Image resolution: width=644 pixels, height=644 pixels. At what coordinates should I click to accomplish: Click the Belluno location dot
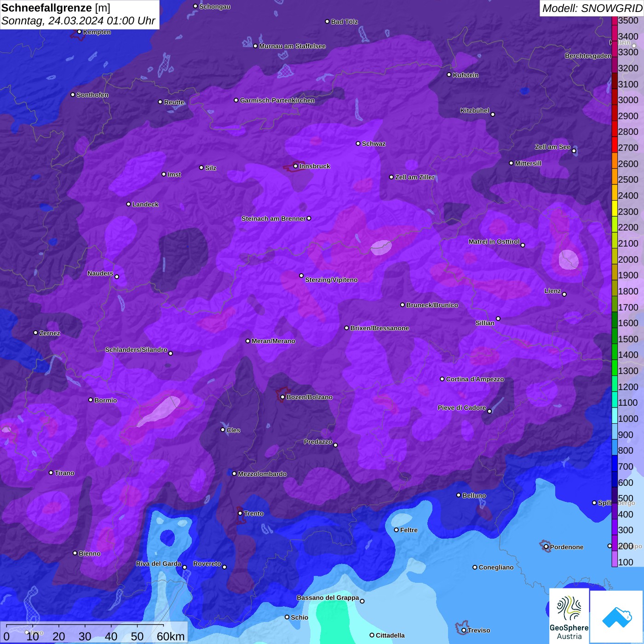(458, 495)
